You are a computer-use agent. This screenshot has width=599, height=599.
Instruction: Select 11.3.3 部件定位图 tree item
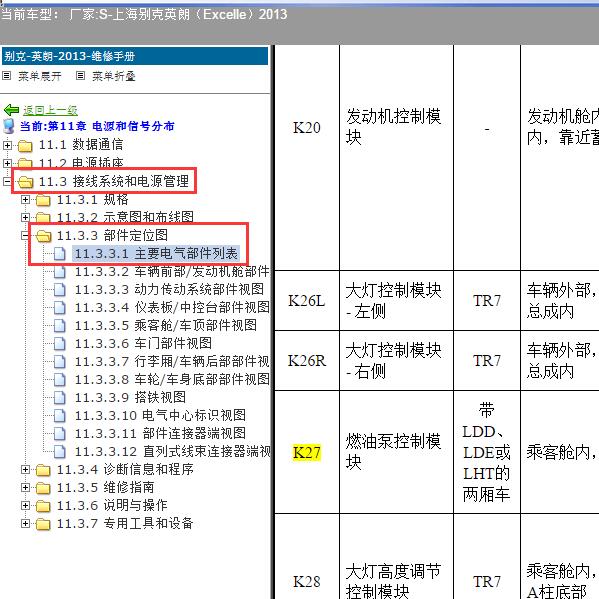[x=112, y=235]
